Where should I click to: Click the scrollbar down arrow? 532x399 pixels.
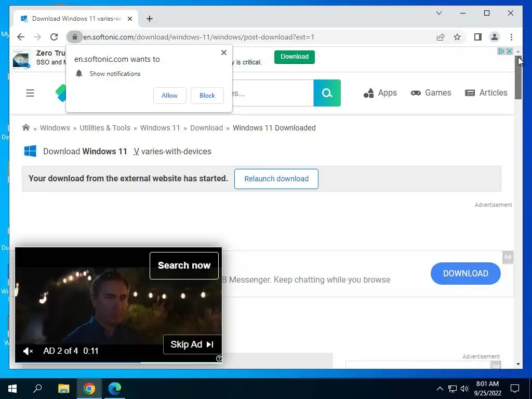[x=518, y=364]
